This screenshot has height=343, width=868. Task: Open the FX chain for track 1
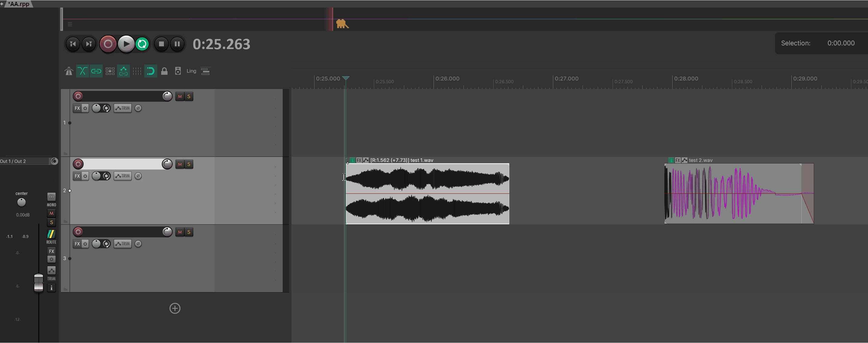(x=77, y=108)
